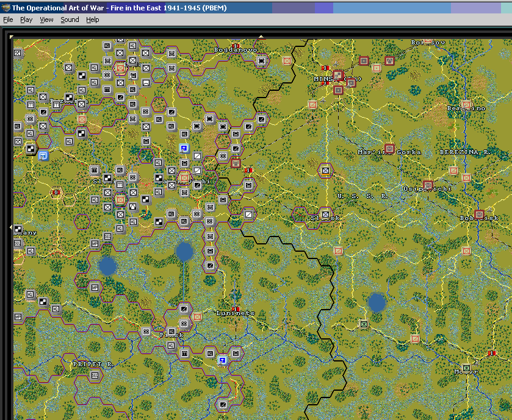The height and width of the screenshot is (420, 512).
Task: Select the dark red triangle-symbol unit northeast of Minsk
Action: pyautogui.click(x=389, y=60)
